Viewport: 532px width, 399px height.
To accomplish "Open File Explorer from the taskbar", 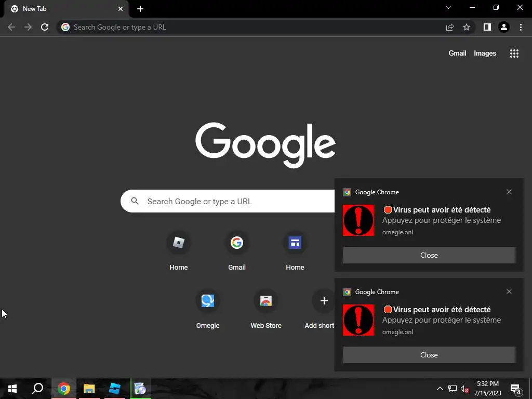I will pyautogui.click(x=89, y=388).
